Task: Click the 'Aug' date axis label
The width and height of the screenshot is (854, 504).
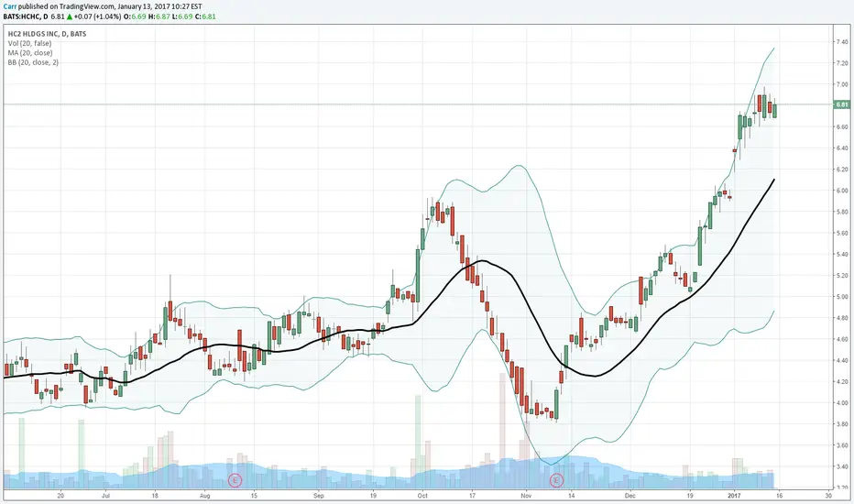Action: click(204, 496)
